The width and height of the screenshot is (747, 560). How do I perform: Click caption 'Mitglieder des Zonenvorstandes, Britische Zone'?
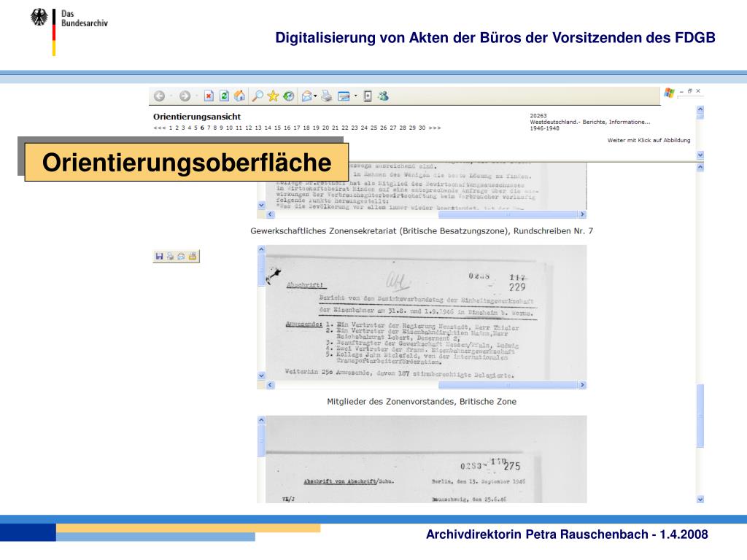coord(422,402)
